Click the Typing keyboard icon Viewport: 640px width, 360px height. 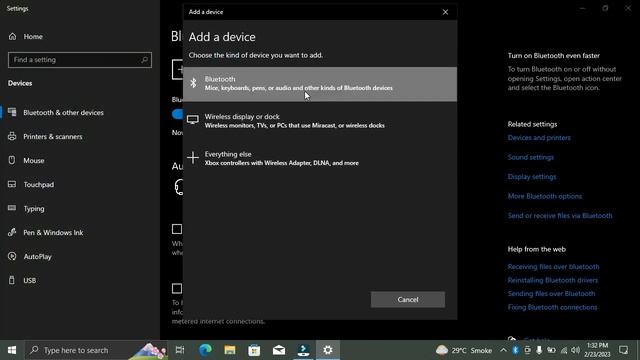pyautogui.click(x=12, y=208)
